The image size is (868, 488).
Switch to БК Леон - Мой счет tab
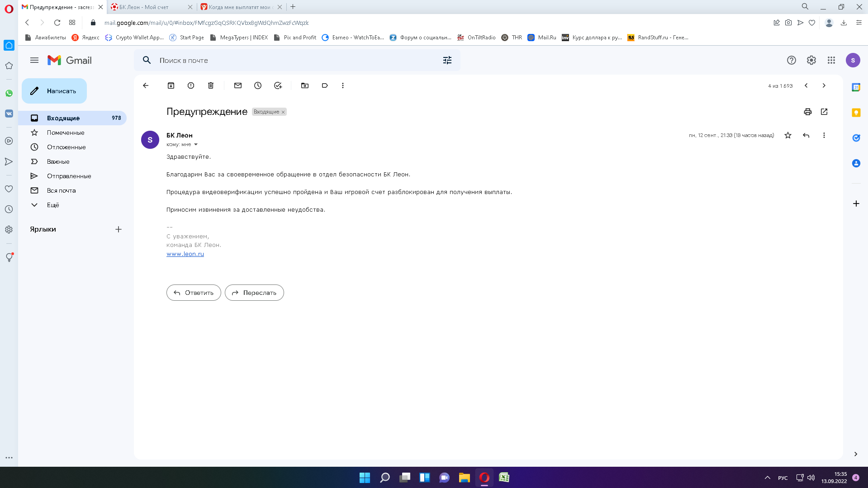(x=148, y=7)
